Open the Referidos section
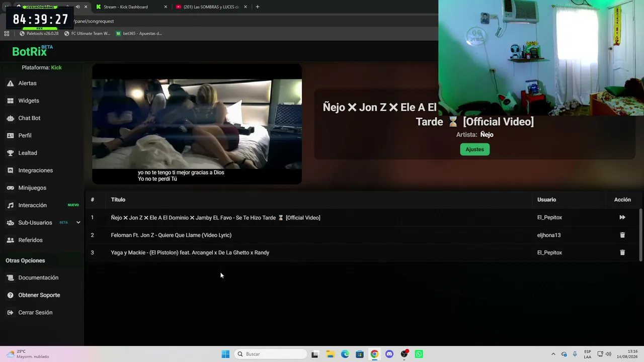Viewport: 644px width, 362px height. (31, 240)
